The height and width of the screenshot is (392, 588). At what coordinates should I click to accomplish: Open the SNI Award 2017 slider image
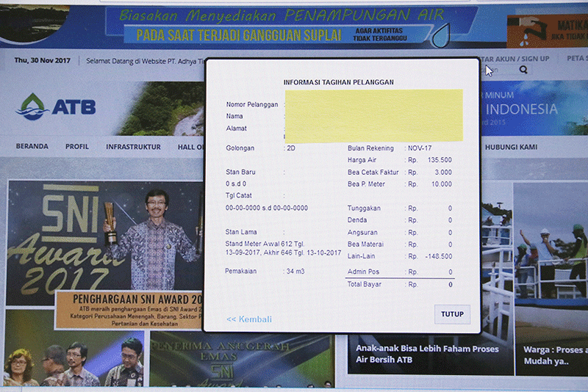coord(103,235)
